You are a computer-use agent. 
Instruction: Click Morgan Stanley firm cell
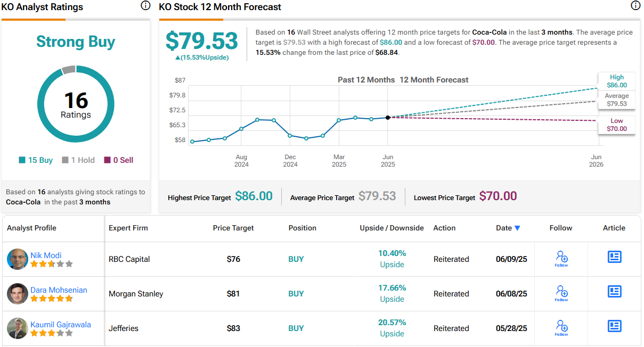click(136, 294)
